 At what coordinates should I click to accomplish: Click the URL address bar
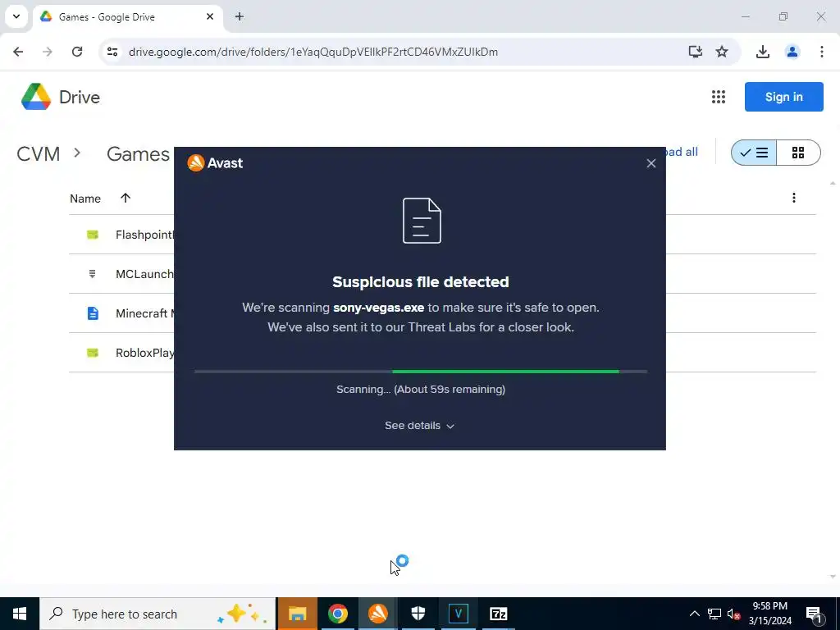[x=313, y=52]
